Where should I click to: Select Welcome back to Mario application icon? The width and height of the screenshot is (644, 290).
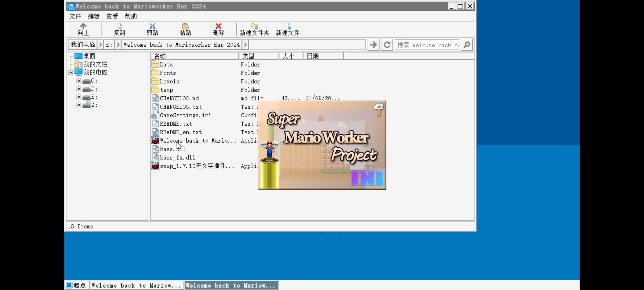[155, 140]
